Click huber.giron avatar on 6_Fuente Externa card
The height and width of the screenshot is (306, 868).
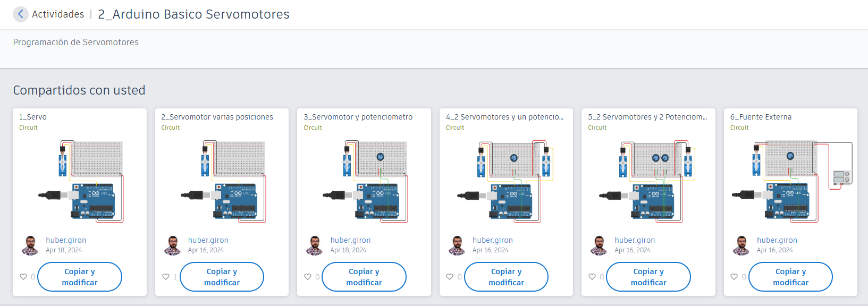coord(741,245)
